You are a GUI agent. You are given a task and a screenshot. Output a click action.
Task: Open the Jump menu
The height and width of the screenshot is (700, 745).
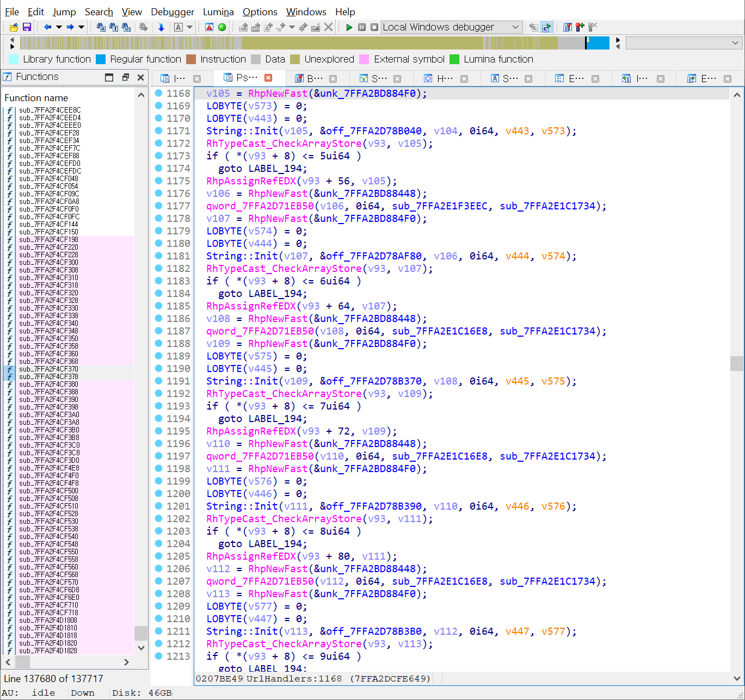(x=64, y=11)
